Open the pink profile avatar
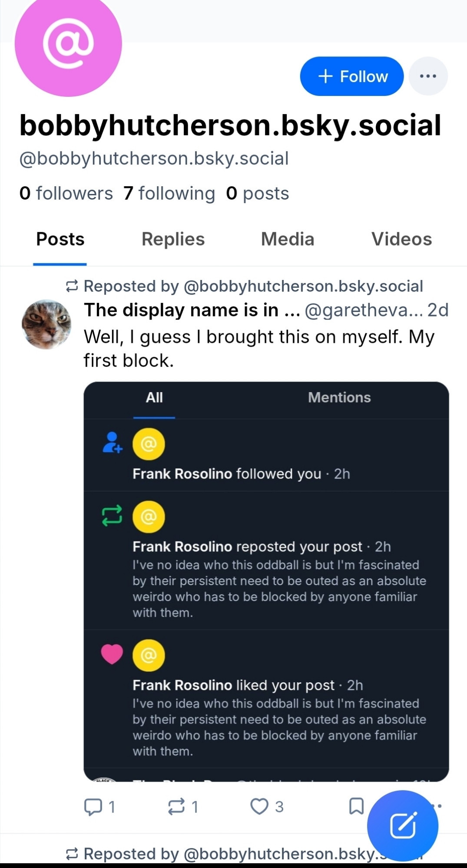Screen dimensions: 467x868 point(68,43)
